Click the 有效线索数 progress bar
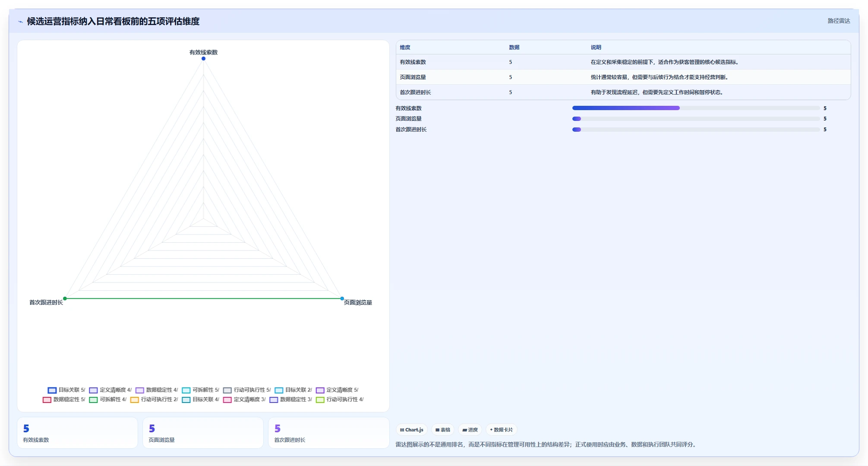Viewport: 868px width, 466px height. point(696,108)
